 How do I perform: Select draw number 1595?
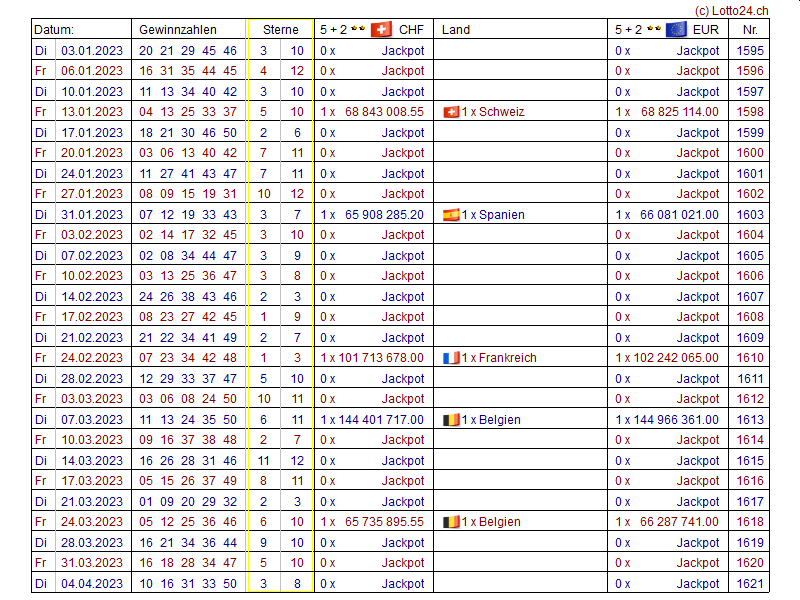click(x=750, y=50)
